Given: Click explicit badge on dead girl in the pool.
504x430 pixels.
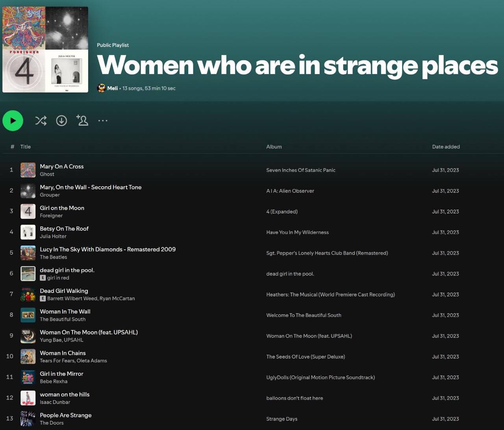Looking at the screenshot, I should pyautogui.click(x=43, y=278).
